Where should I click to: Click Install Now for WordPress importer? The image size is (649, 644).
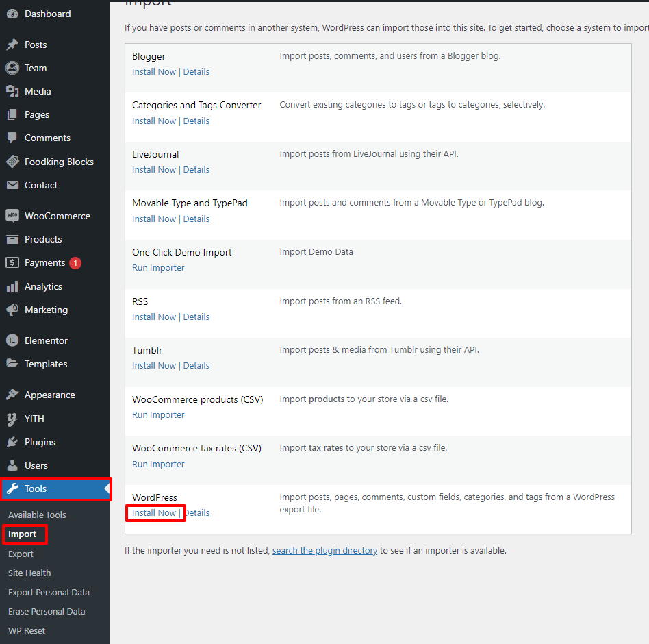[x=154, y=513]
